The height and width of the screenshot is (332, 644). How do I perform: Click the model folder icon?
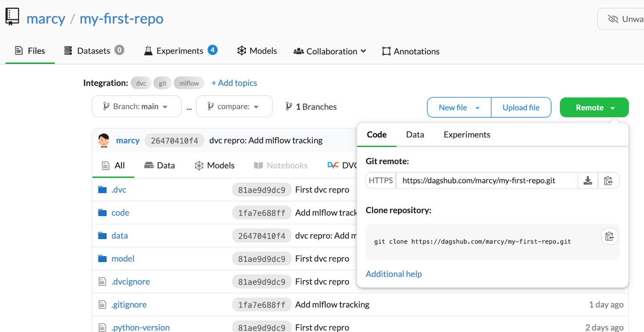click(x=103, y=258)
